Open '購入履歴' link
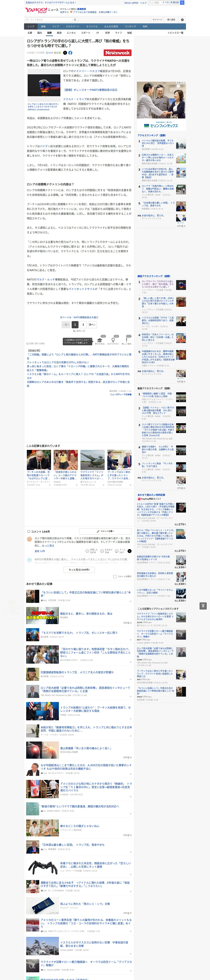 pos(171,19)
